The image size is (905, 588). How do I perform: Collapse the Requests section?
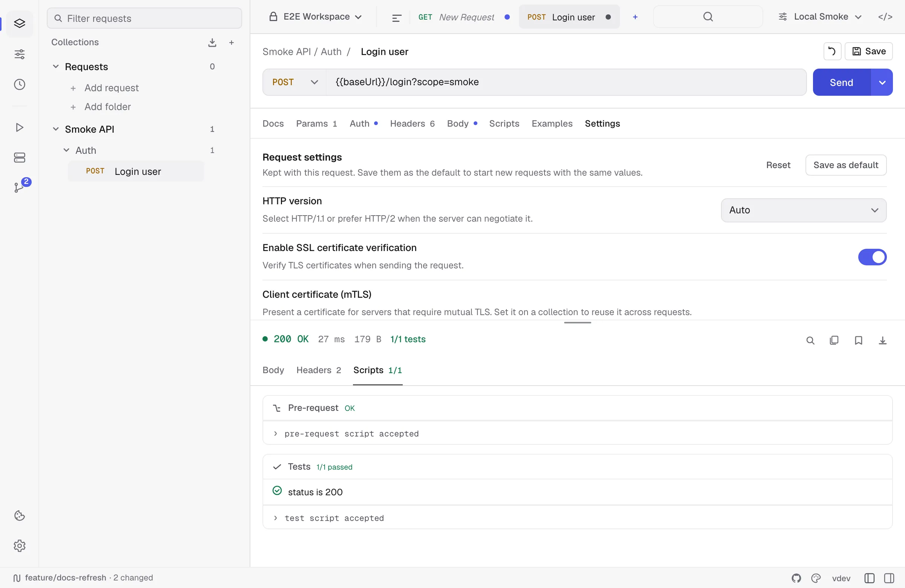pyautogui.click(x=55, y=66)
